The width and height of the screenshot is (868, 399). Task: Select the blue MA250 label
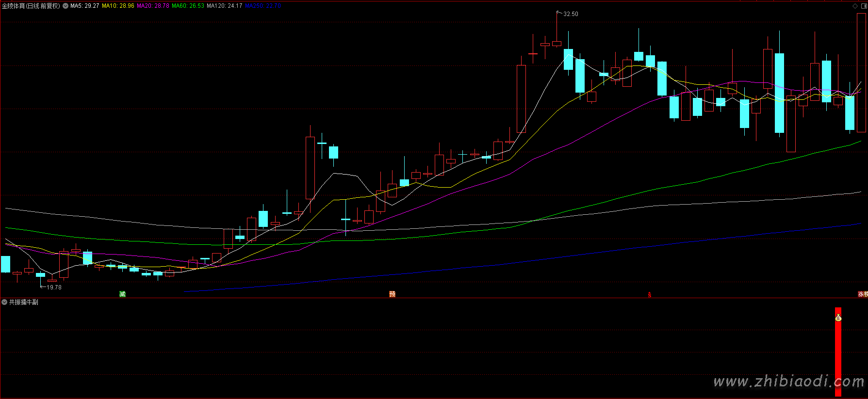pos(262,6)
